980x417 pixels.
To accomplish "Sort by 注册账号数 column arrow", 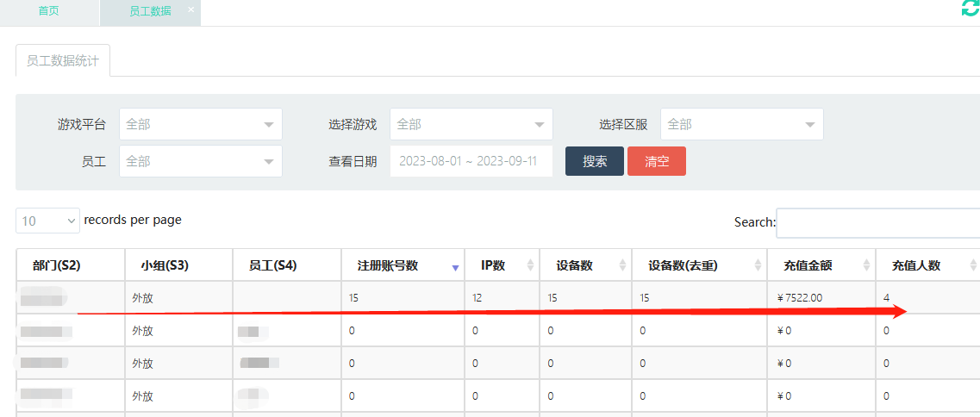I will [x=455, y=267].
